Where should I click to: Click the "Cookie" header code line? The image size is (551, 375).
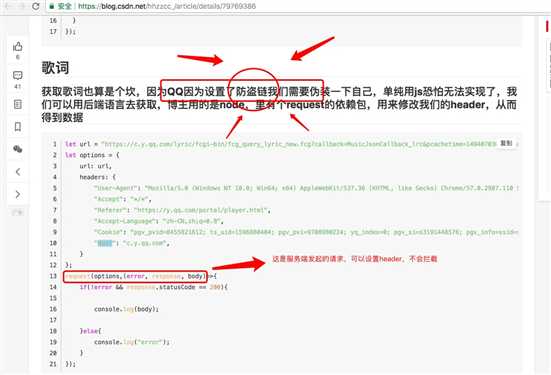point(306,232)
